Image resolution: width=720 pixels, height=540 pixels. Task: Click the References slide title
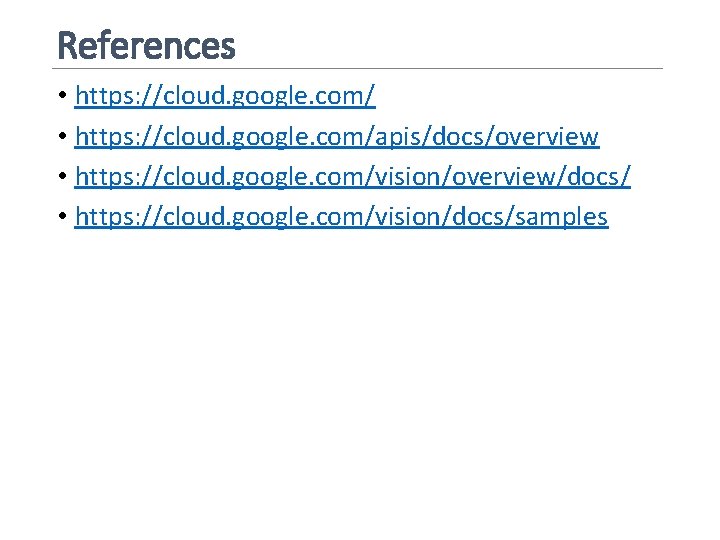coord(147,45)
